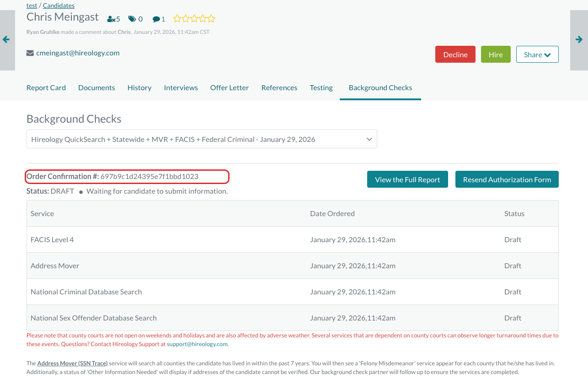Switch to the Documents tab

tap(96, 87)
